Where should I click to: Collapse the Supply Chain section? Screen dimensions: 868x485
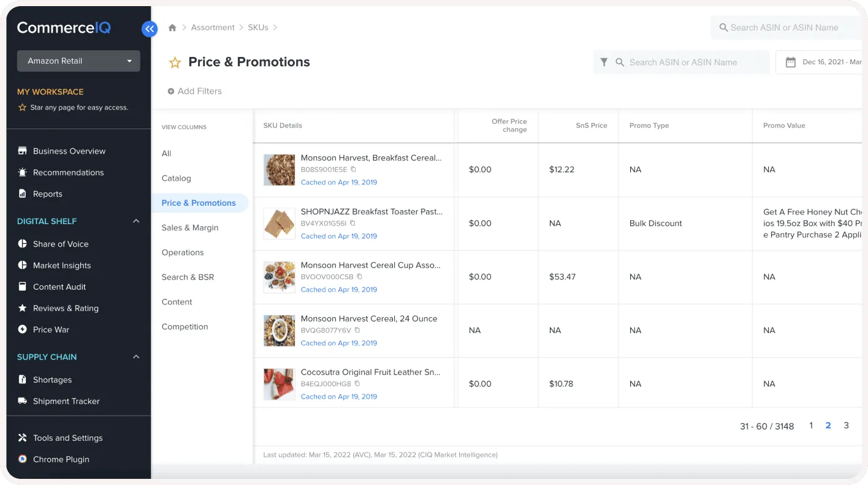136,357
